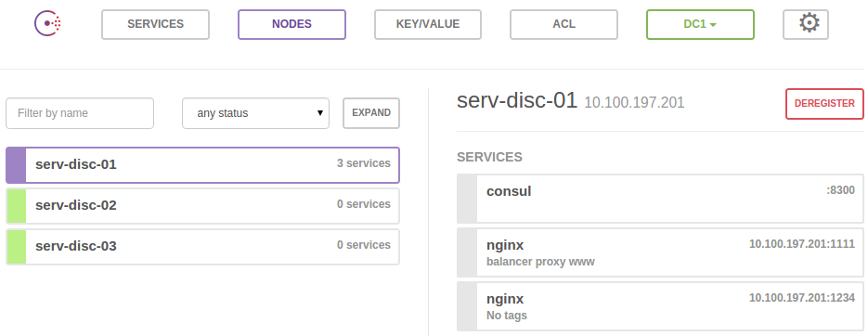The height and width of the screenshot is (336, 868).
Task: Switch to the NODES tab
Action: point(291,24)
